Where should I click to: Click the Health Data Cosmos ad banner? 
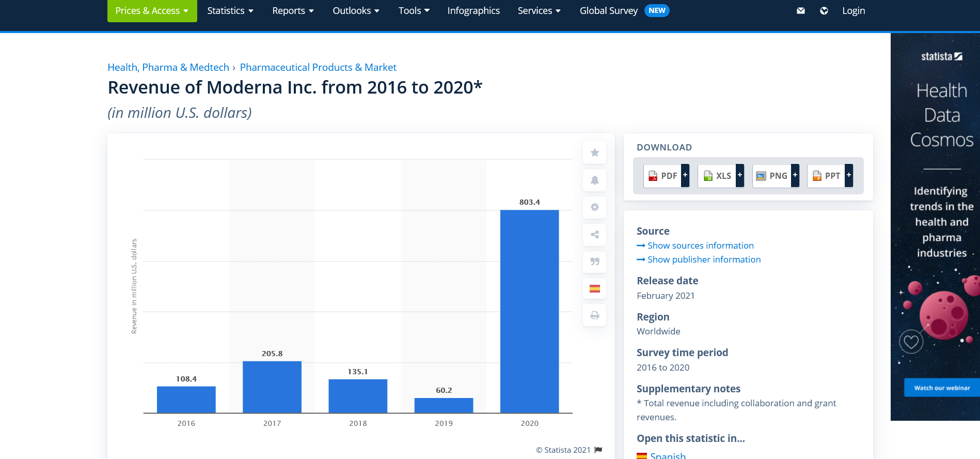click(x=935, y=227)
